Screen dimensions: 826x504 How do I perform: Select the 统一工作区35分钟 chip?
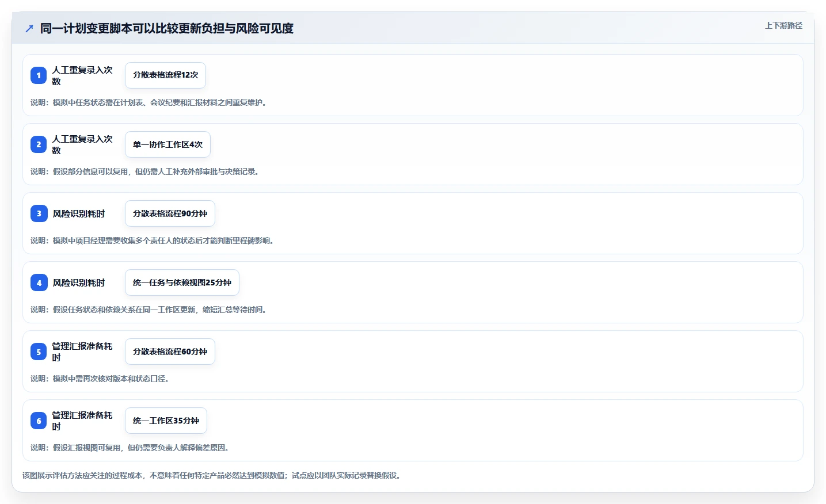(x=166, y=421)
